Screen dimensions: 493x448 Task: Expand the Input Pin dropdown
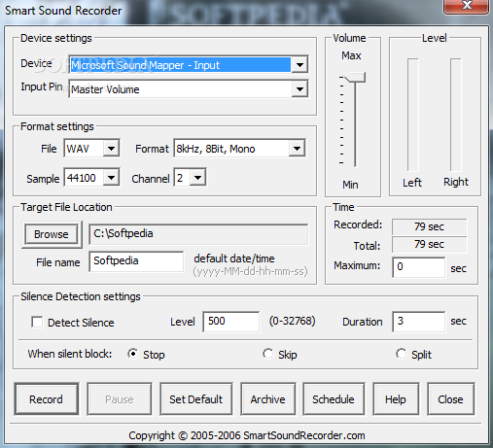[x=299, y=89]
